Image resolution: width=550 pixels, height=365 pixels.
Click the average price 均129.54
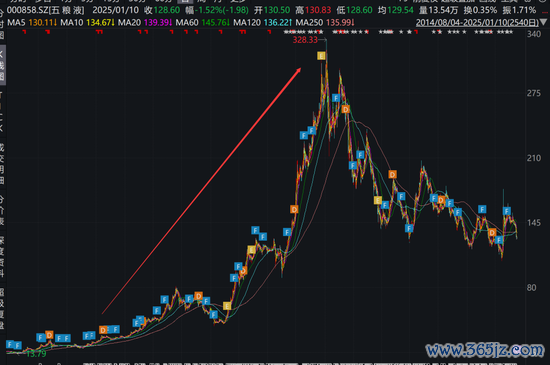coord(396,10)
